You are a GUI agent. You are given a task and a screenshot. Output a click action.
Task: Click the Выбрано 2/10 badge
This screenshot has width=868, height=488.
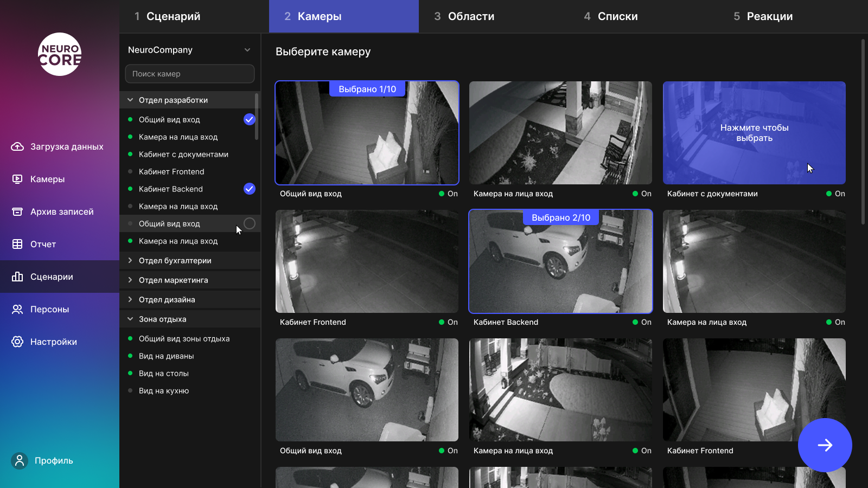click(561, 217)
